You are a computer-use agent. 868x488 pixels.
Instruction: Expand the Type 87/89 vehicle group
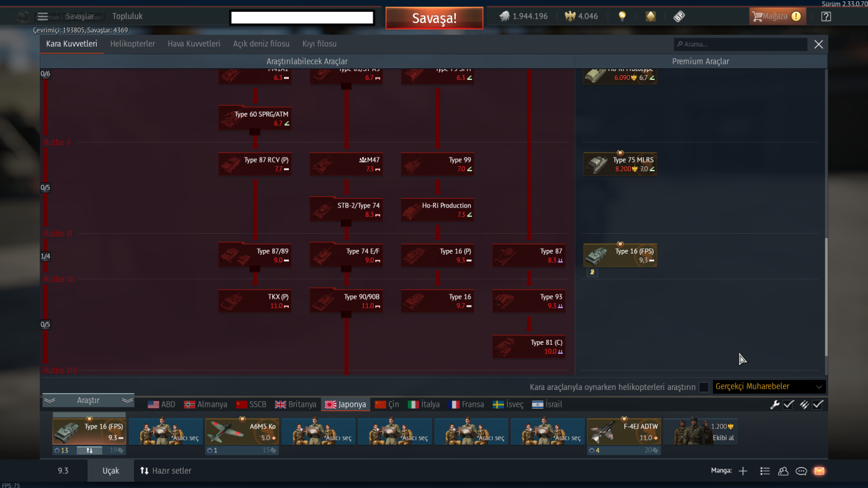[255, 255]
